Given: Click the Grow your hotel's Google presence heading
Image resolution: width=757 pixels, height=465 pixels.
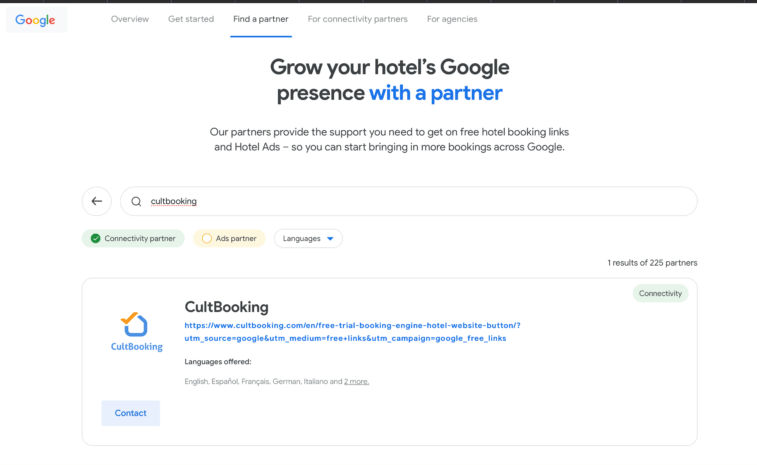Looking at the screenshot, I should (389, 80).
